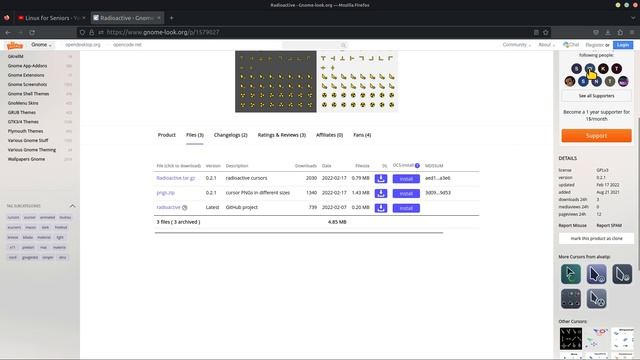The image size is (640, 360).
Task: Expand the About dropdown menu
Action: pyautogui.click(x=547, y=45)
